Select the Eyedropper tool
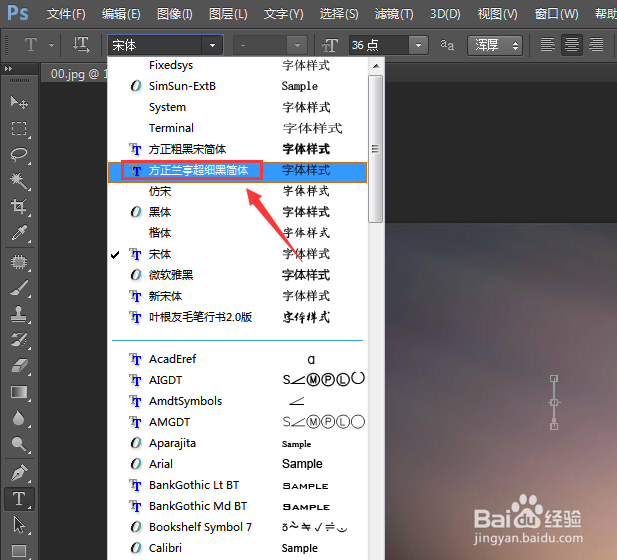 click(x=18, y=233)
